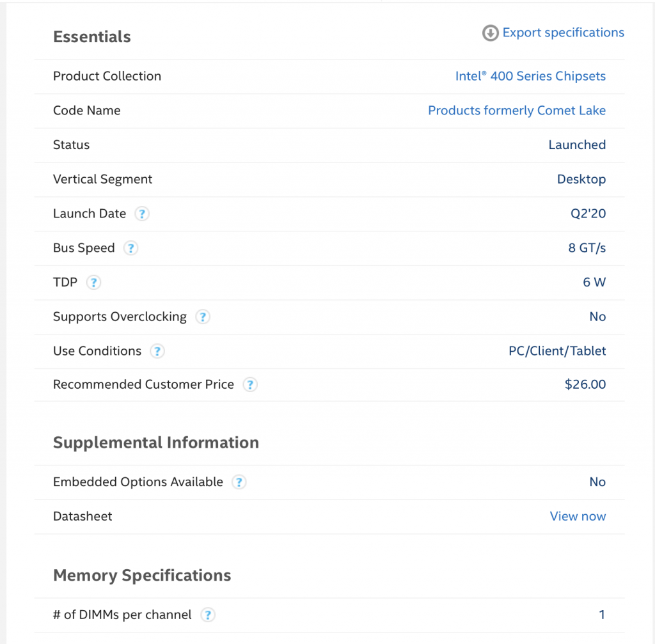
Task: Click the Essentials section heading
Action: tap(92, 37)
